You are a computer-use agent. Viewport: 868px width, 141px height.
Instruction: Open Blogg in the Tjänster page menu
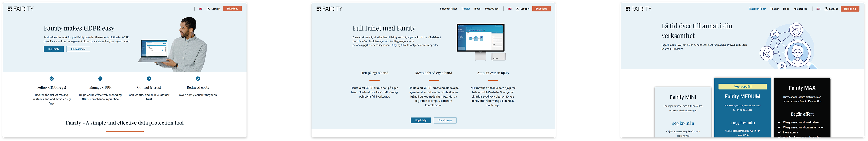(x=477, y=9)
